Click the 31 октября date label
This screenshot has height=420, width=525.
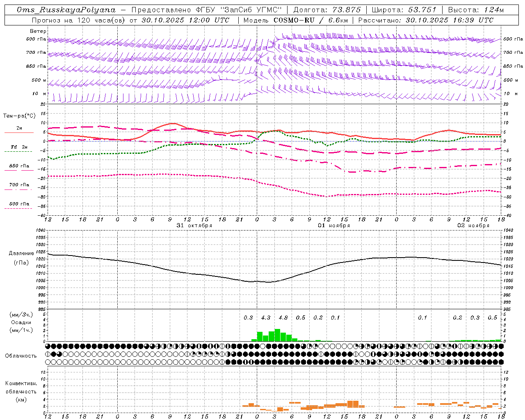pyautogui.click(x=194, y=226)
